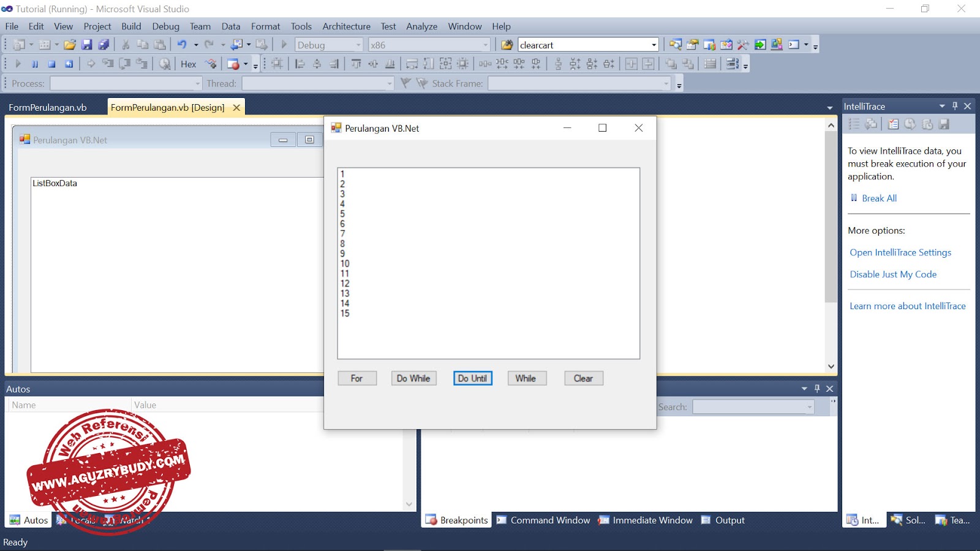980x551 pixels.
Task: Open the Thread dropdown
Action: pyautogui.click(x=390, y=83)
